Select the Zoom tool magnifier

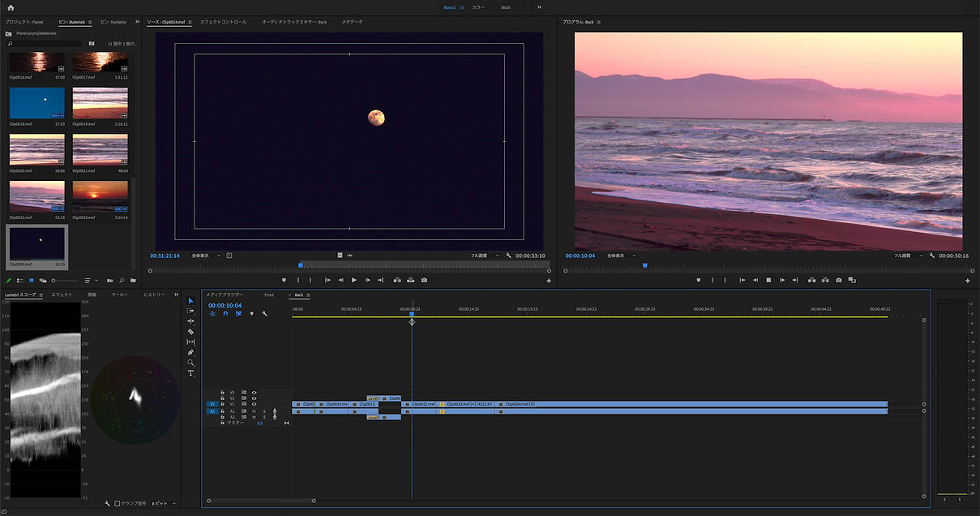191,363
